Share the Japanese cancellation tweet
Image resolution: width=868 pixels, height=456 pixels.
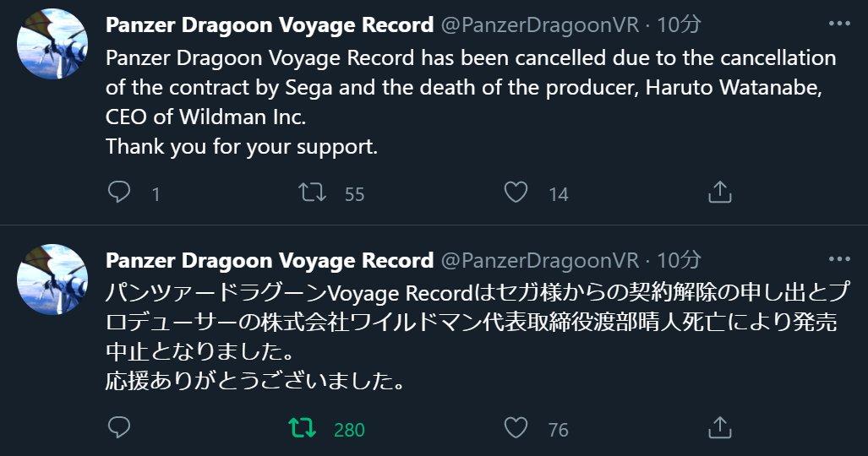[x=719, y=428]
